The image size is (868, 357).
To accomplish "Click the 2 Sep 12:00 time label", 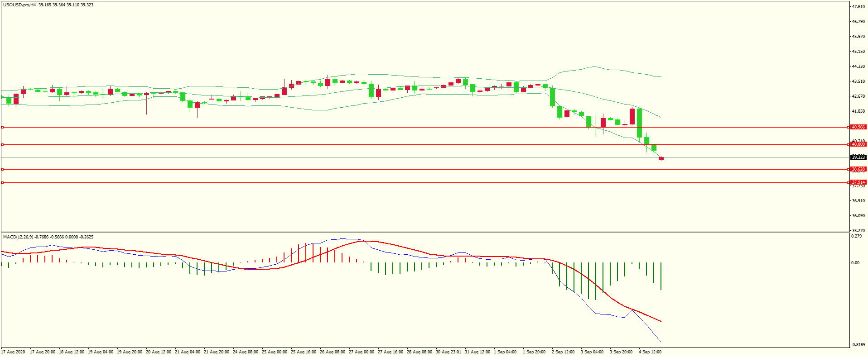I will coord(563,352).
